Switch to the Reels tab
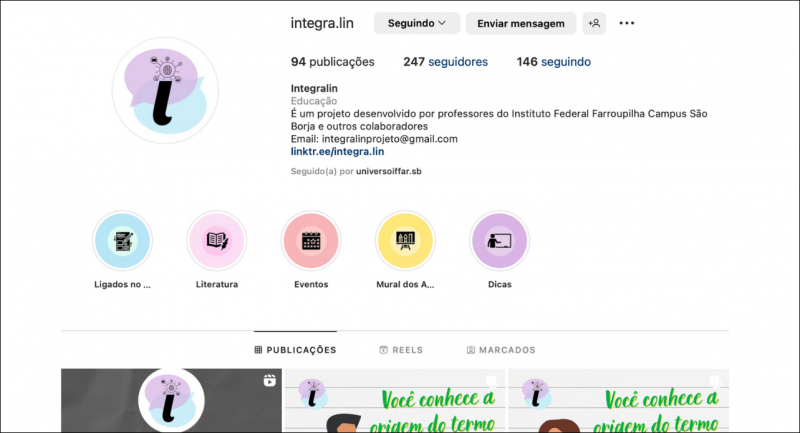The width and height of the screenshot is (800, 433). (x=401, y=350)
